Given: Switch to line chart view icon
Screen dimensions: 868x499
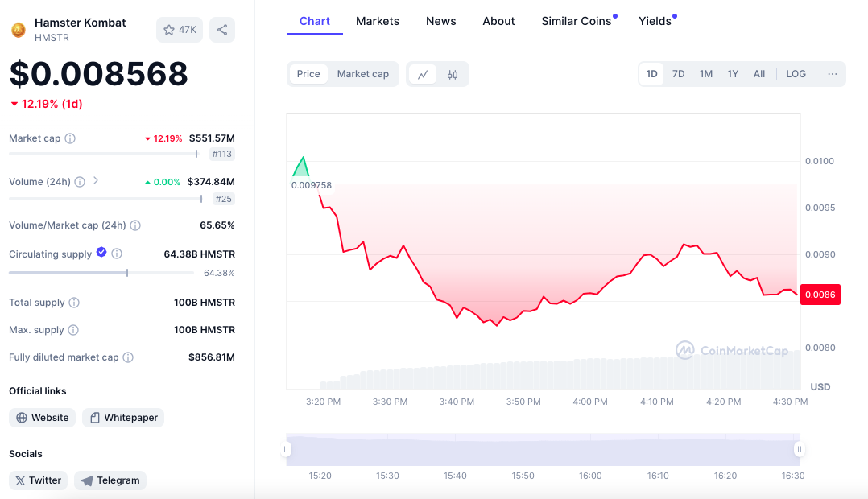Looking at the screenshot, I should [x=423, y=74].
